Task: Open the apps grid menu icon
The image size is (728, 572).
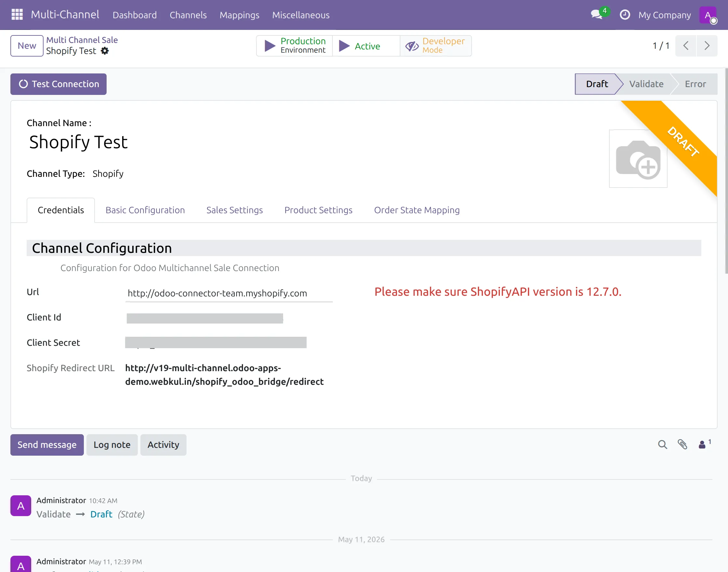Action: (x=17, y=15)
